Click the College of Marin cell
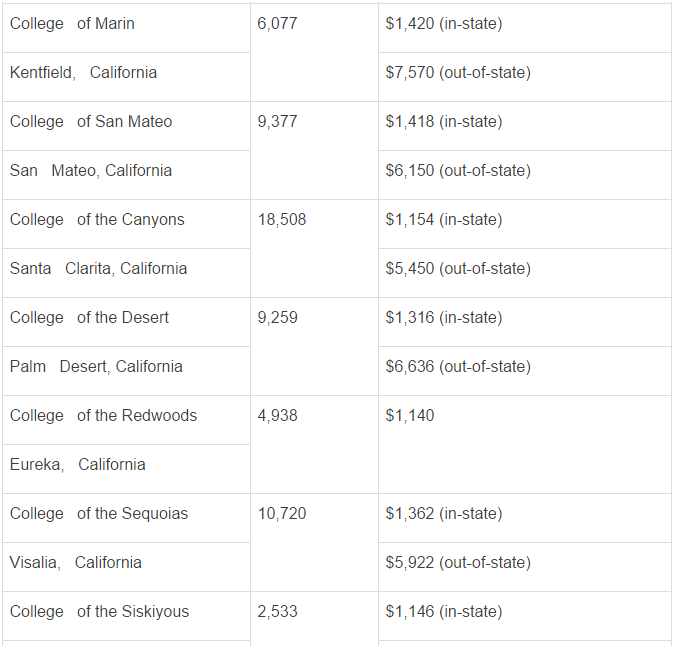677x646 pixels. pos(126,28)
